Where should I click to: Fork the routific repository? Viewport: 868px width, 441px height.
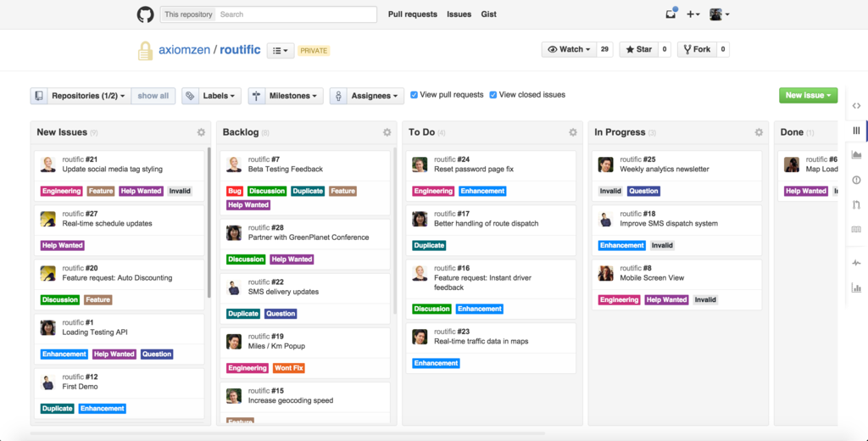[x=697, y=49]
